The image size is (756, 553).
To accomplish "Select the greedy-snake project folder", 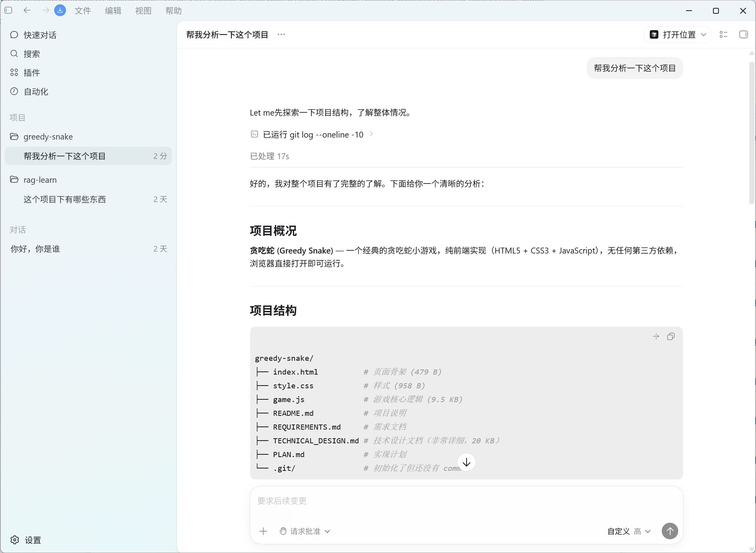I will click(88, 136).
